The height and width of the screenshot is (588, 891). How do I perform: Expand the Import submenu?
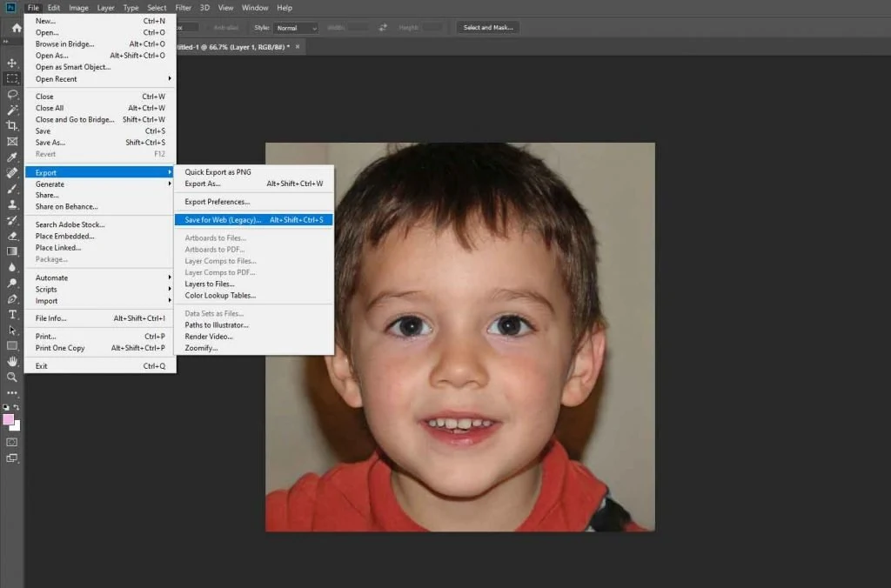(x=100, y=301)
